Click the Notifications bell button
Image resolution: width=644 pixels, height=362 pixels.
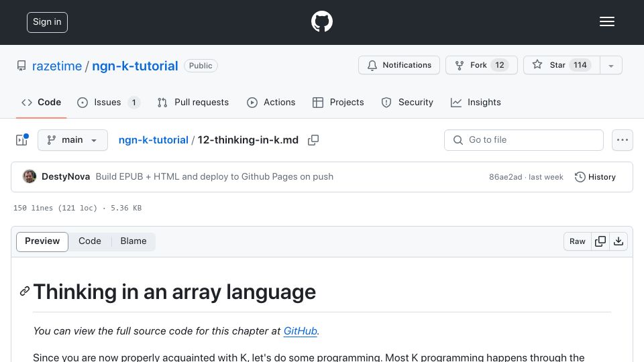point(398,65)
